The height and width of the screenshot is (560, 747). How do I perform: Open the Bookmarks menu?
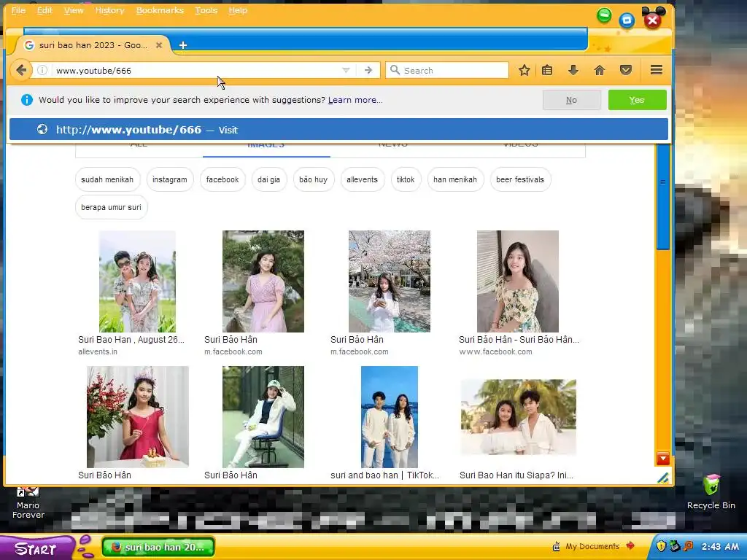point(160,10)
